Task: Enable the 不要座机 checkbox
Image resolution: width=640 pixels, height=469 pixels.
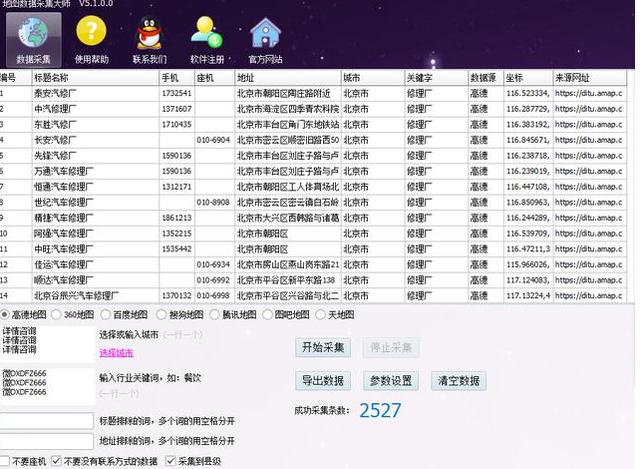Action: (x=5, y=461)
